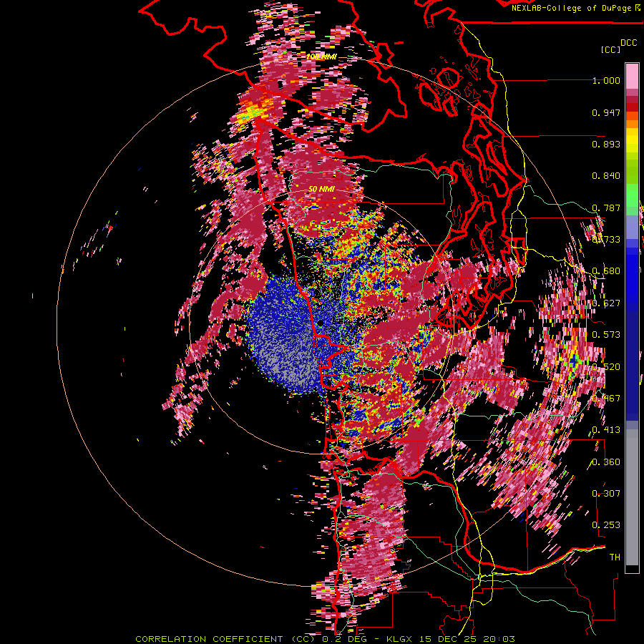Select the 0.627 scale value label

(x=606, y=303)
